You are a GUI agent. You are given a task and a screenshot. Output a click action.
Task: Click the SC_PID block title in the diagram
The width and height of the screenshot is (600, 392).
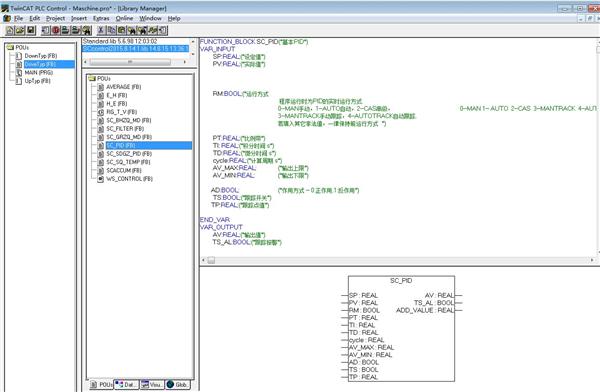[x=401, y=281]
